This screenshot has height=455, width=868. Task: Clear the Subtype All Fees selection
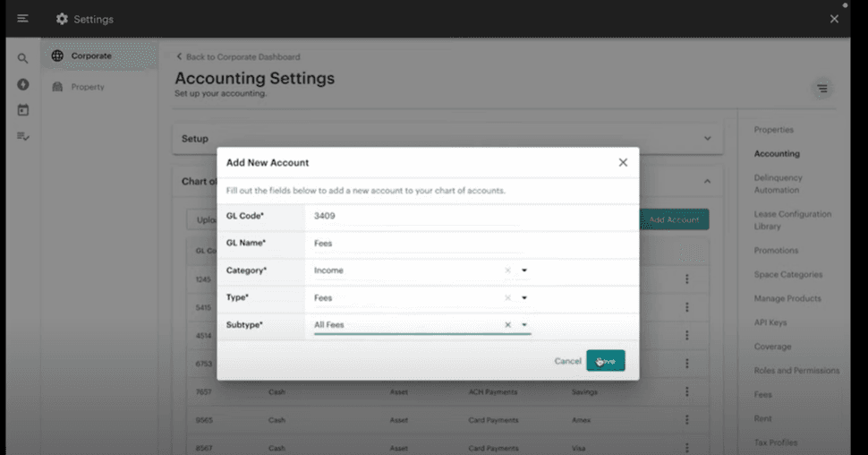[x=507, y=325]
